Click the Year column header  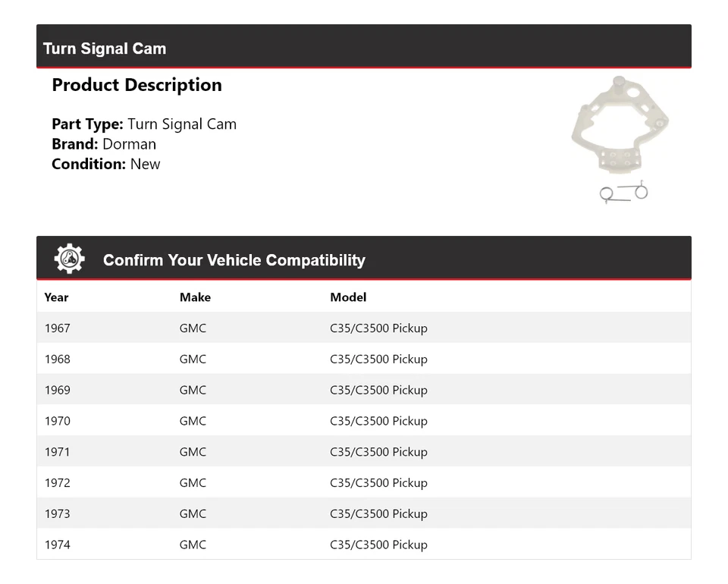pos(56,297)
